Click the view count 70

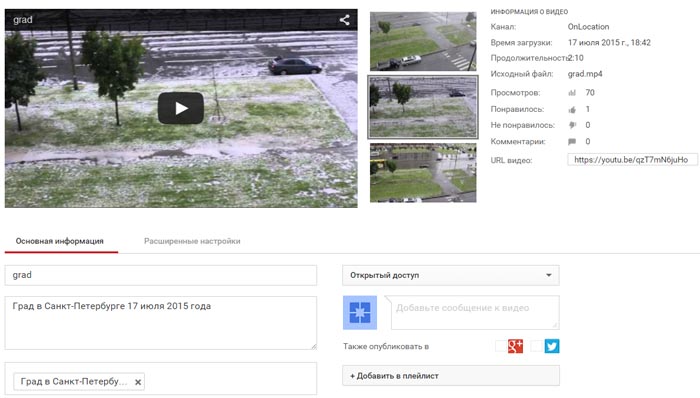(x=590, y=93)
